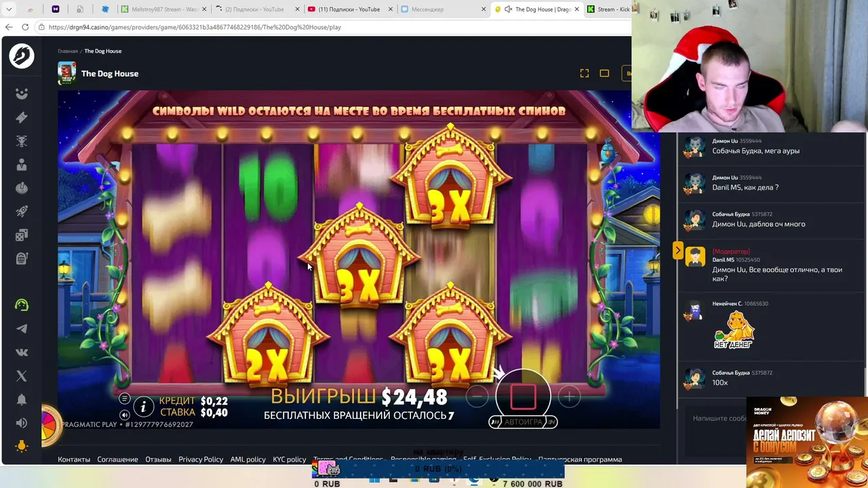This screenshot has height=488, width=868.
Task: Open the fortune wheel bonus icon
Action: pos(50,426)
